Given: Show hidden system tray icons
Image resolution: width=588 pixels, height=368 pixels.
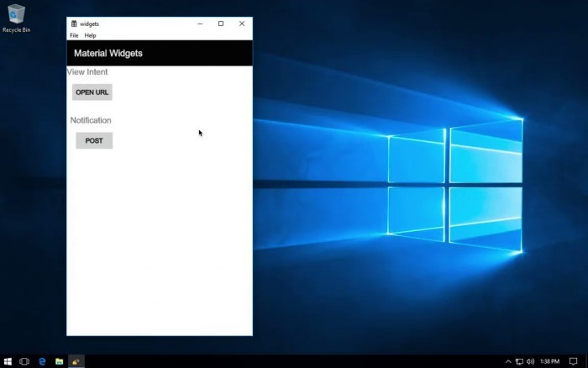Looking at the screenshot, I should (x=508, y=361).
